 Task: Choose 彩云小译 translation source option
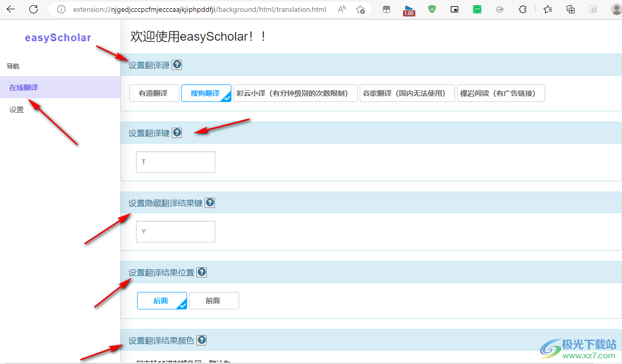click(x=295, y=93)
